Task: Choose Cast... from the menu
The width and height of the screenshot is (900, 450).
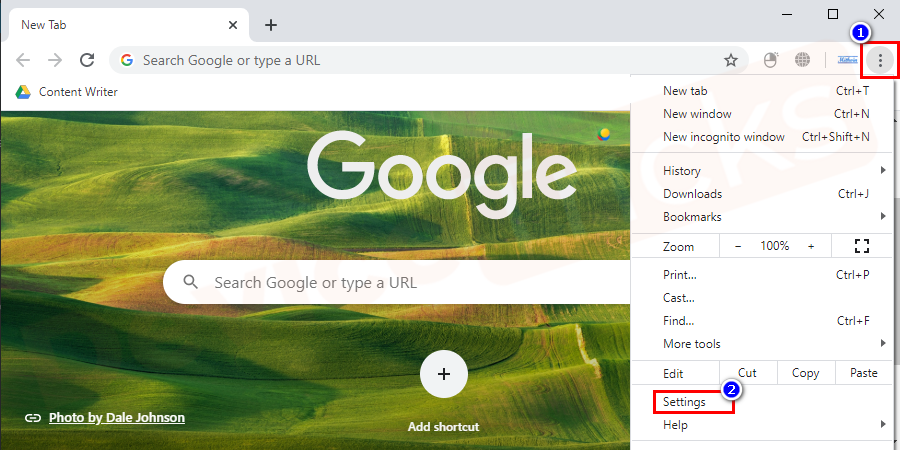Action: click(x=762, y=298)
